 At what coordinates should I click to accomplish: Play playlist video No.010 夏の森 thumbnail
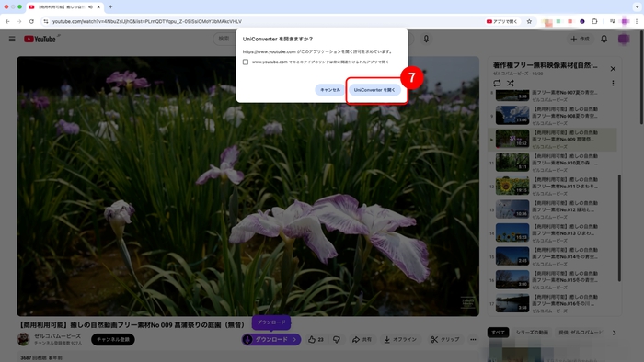(x=512, y=163)
